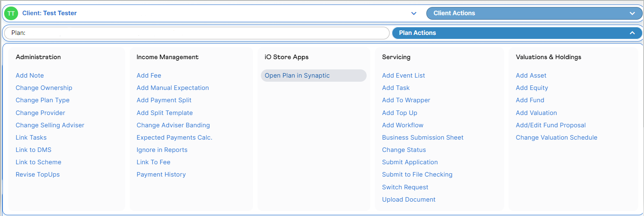Open Link to DMS
The image size is (644, 216).
coord(33,150)
